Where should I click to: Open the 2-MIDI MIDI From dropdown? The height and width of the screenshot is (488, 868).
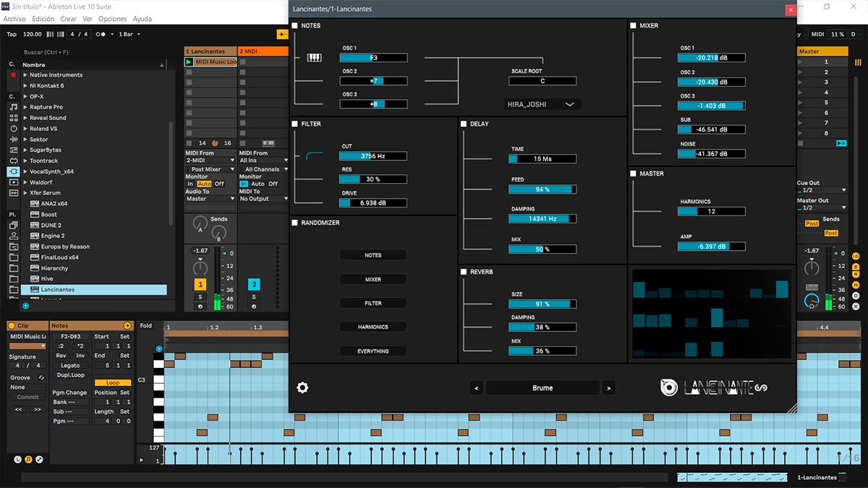pos(210,160)
